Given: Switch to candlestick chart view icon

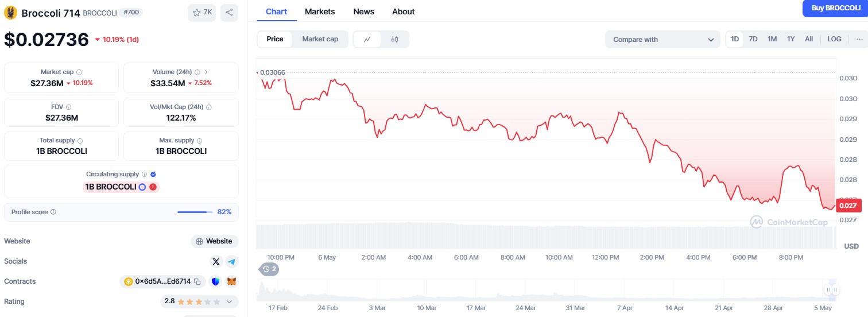Looking at the screenshot, I should [x=394, y=39].
